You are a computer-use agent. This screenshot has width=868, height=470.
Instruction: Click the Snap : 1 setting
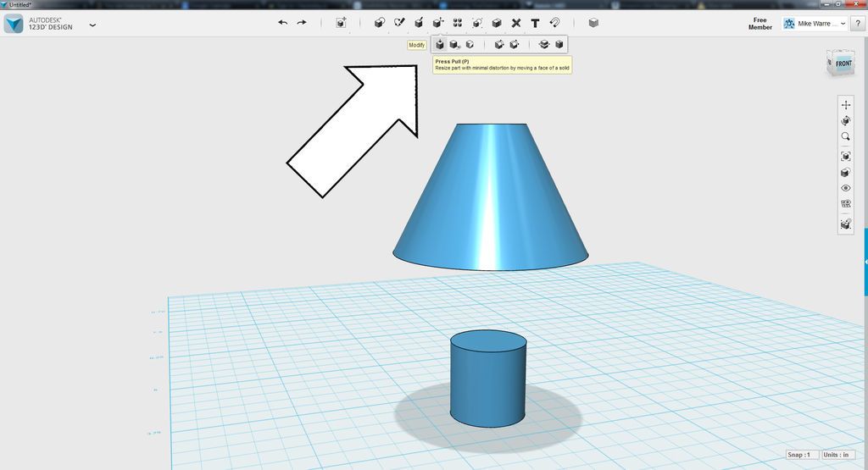tap(802, 455)
